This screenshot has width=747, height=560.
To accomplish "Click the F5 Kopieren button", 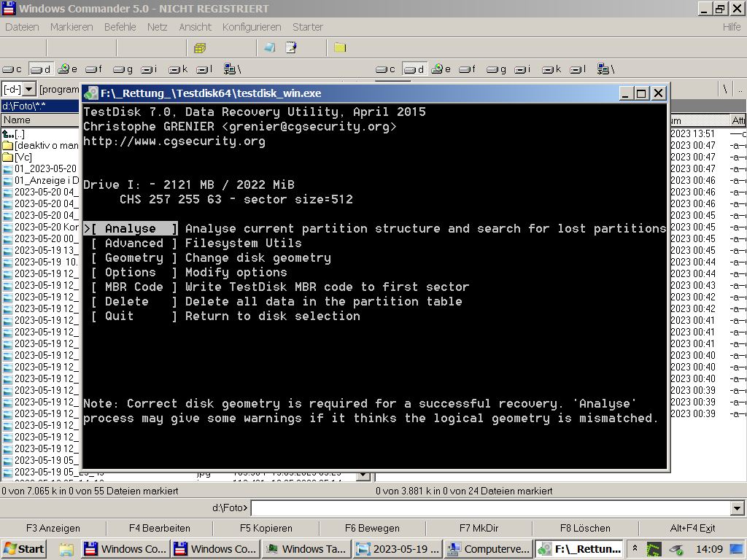I will pyautogui.click(x=266, y=528).
